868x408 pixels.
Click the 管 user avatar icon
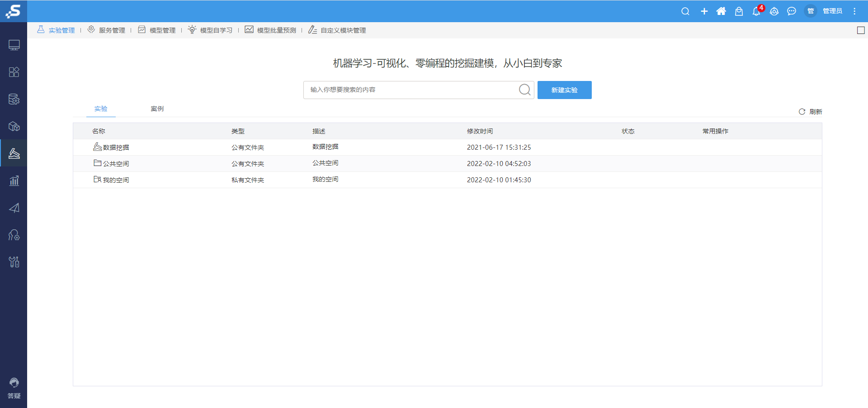pyautogui.click(x=811, y=11)
